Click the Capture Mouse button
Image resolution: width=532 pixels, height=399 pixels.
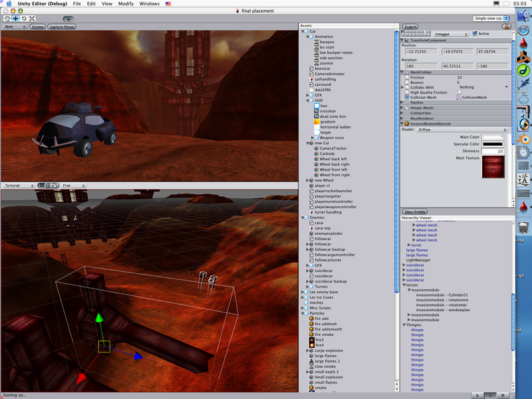pos(62,27)
